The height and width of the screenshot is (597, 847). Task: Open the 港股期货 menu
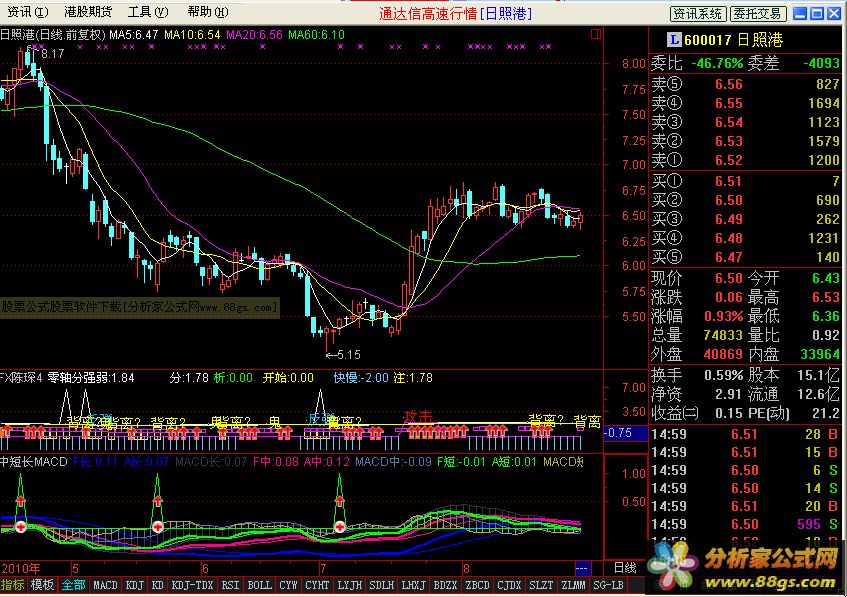(x=88, y=11)
